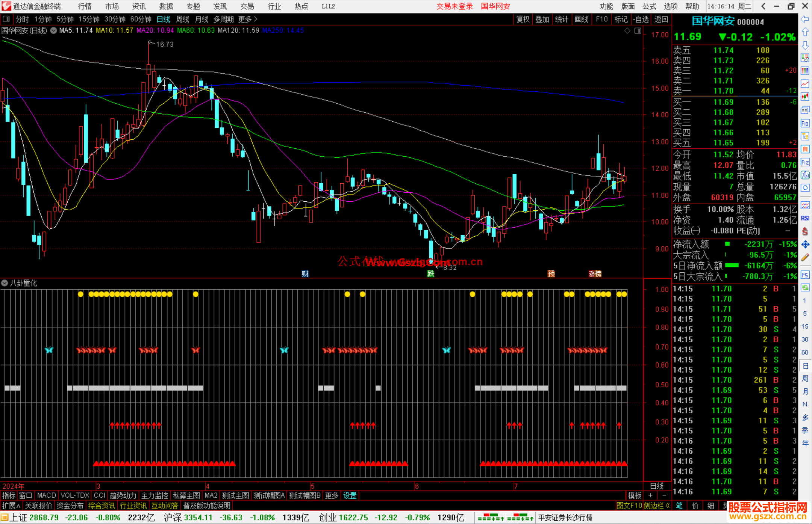Expand the 扩展 bottom panel
This screenshot has height=524, width=812.
pyautogui.click(x=11, y=506)
